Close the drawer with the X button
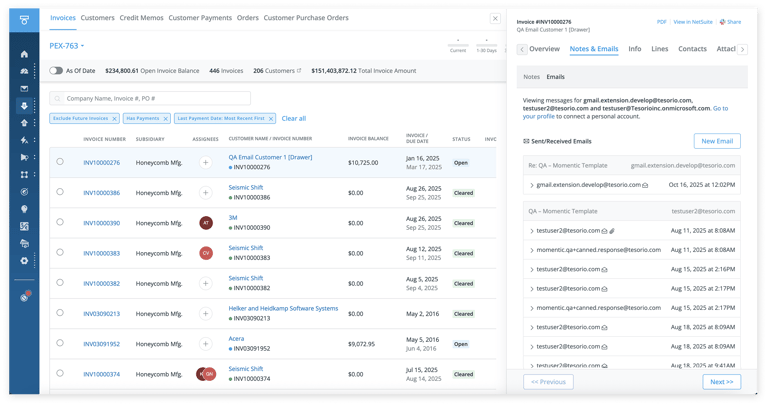This screenshot has height=406, width=768. point(495,19)
